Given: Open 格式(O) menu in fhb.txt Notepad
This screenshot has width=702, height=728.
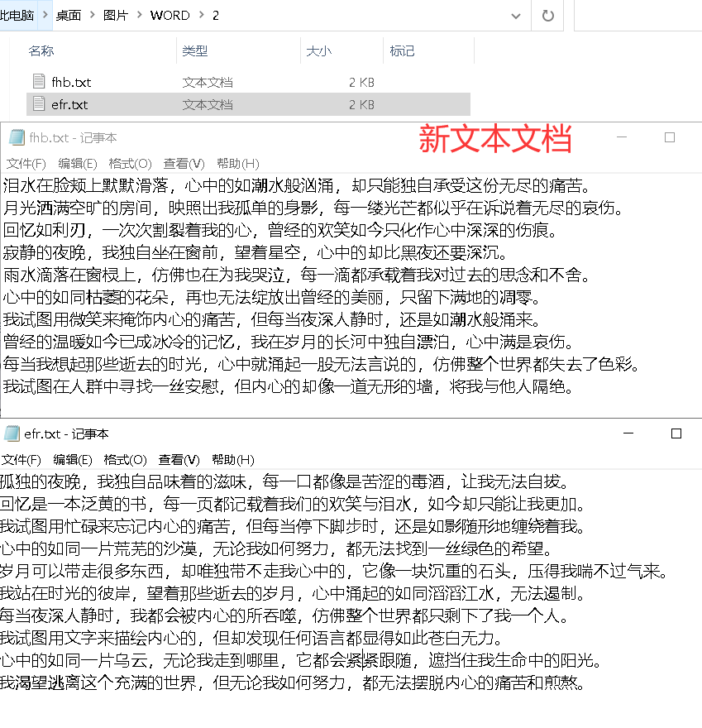Looking at the screenshot, I should tap(130, 164).
